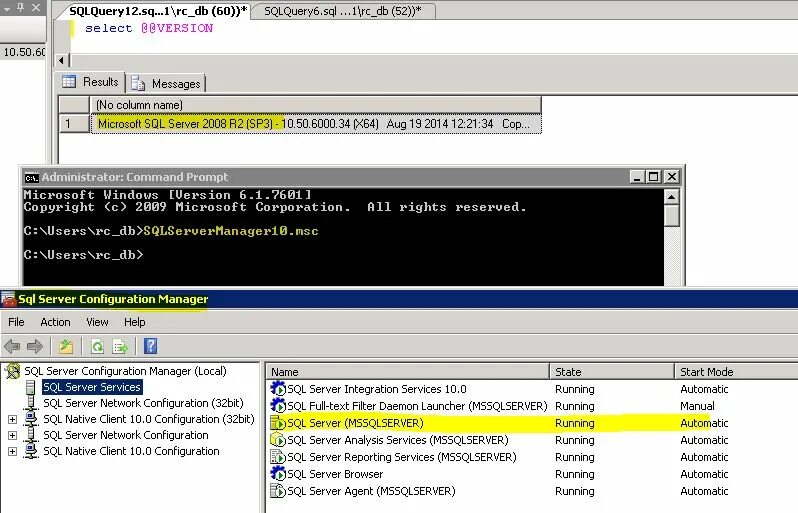Image resolution: width=798 pixels, height=513 pixels.
Task: Click the query editor scroll left arrow
Action: (61, 61)
